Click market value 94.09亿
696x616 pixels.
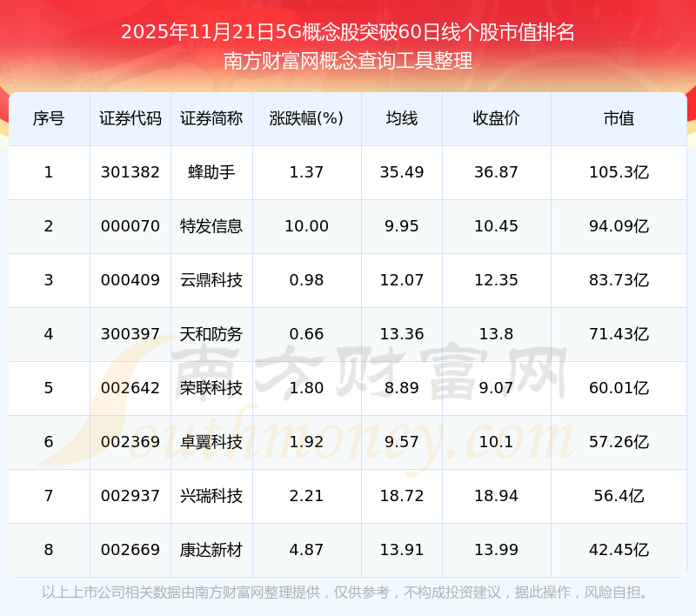click(x=619, y=226)
